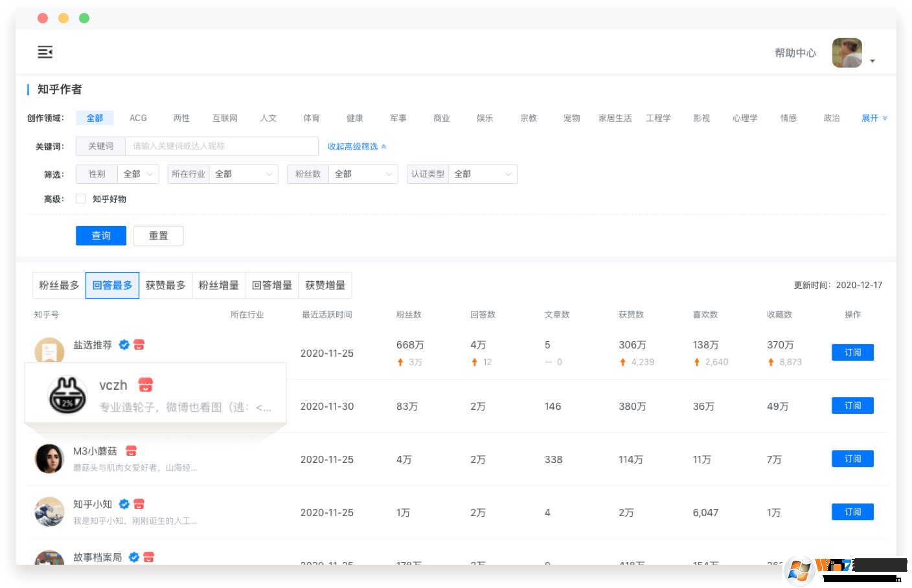This screenshot has height=588, width=912.
Task: Click the blue 查询 query button
Action: pos(101,235)
